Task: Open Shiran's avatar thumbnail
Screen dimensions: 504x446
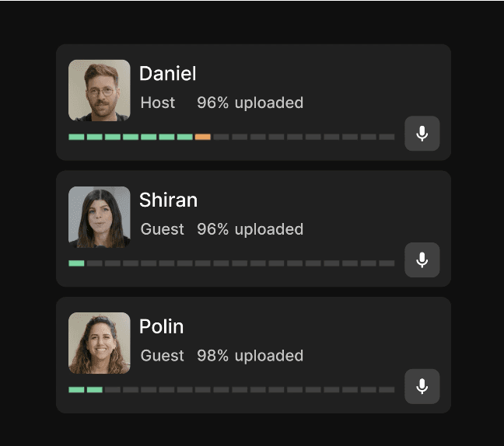Action: tap(100, 217)
